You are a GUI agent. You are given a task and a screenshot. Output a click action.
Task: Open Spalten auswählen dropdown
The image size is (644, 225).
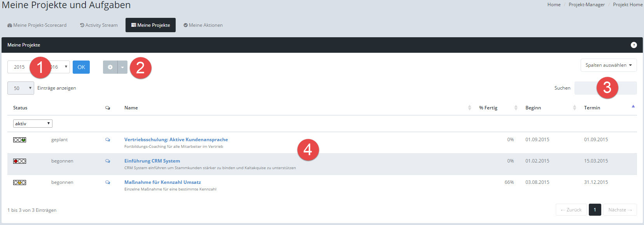(608, 65)
